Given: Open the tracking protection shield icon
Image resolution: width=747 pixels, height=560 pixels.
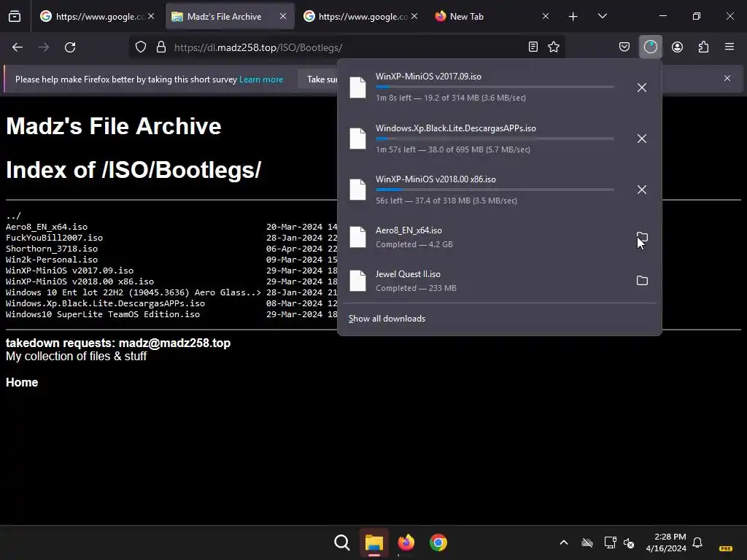Looking at the screenshot, I should [141, 47].
